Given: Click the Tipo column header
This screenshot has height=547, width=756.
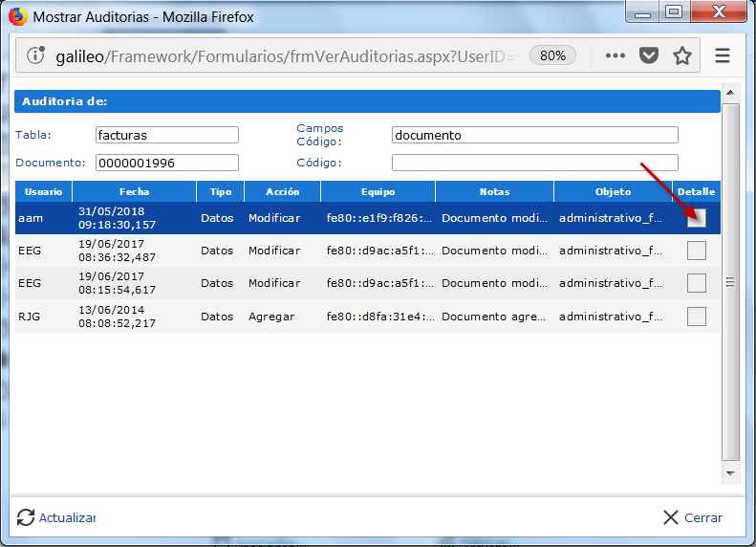Looking at the screenshot, I should pyautogui.click(x=221, y=191).
